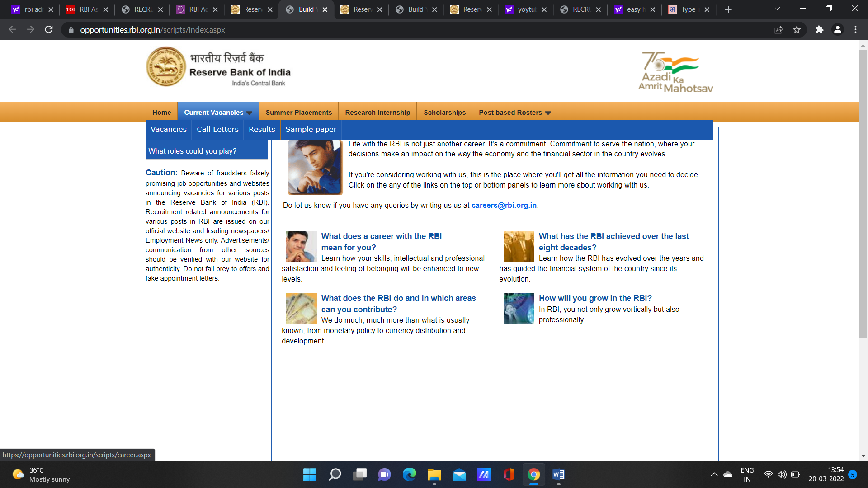
Task: Open the Extensions puzzle icon
Action: click(x=819, y=30)
